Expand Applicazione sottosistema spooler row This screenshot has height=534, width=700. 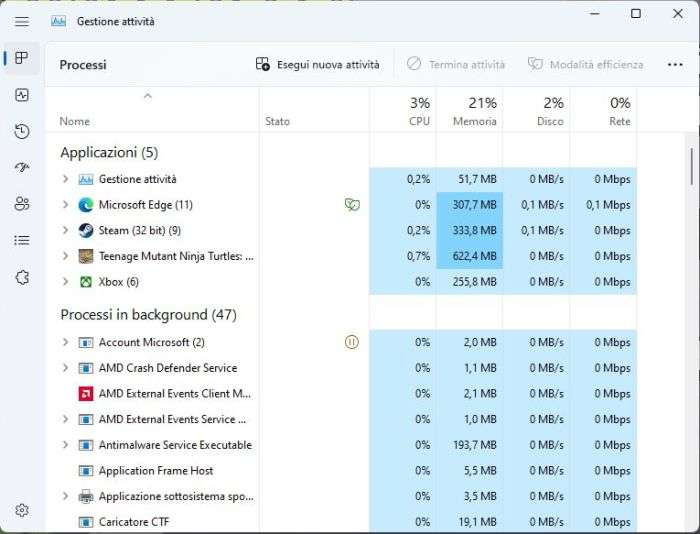point(66,496)
